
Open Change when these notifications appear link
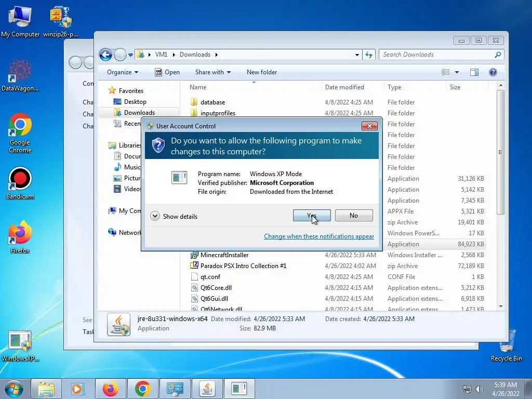[x=319, y=236]
